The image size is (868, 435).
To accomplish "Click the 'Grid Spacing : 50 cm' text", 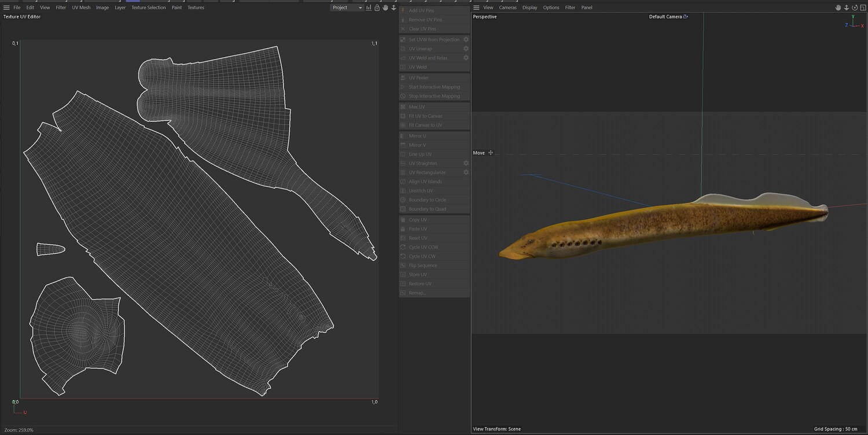I will [x=836, y=429].
